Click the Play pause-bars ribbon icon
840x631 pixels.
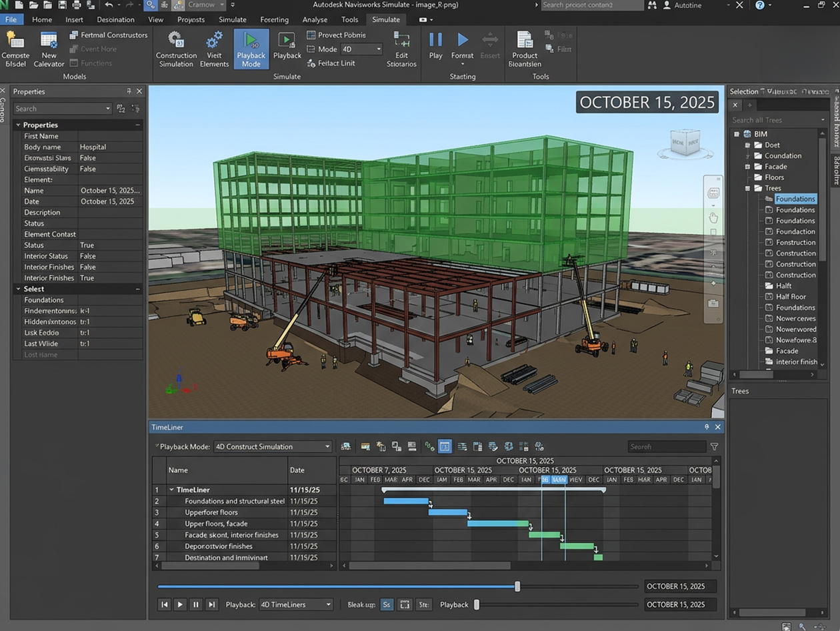(x=435, y=40)
